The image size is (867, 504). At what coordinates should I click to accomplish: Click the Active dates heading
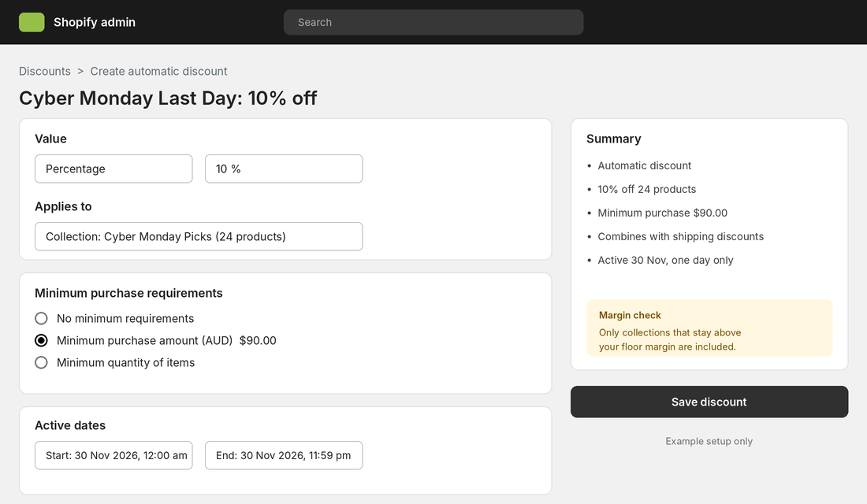pyautogui.click(x=70, y=425)
